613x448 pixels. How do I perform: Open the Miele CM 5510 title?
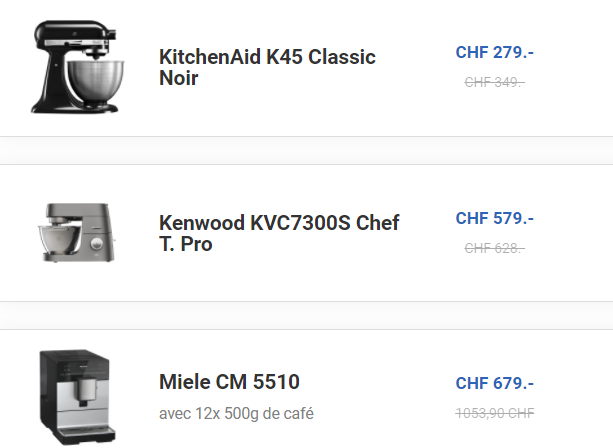click(229, 382)
